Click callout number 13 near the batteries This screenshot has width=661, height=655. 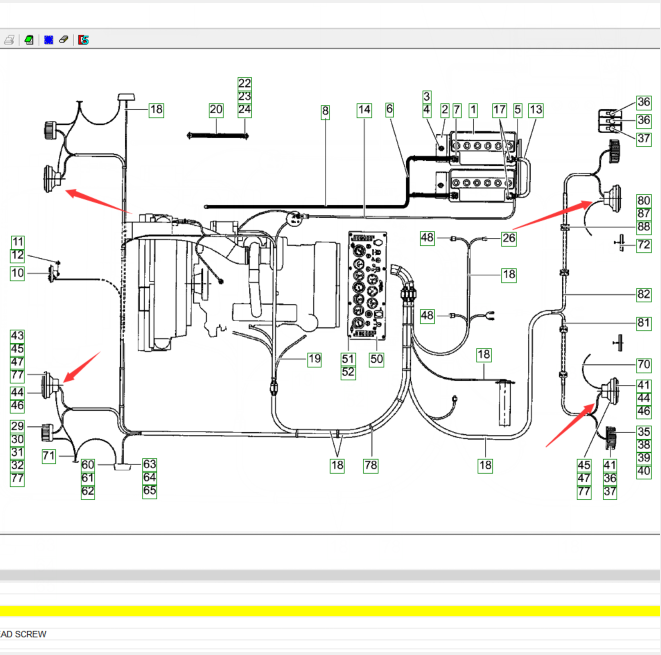[x=536, y=109]
